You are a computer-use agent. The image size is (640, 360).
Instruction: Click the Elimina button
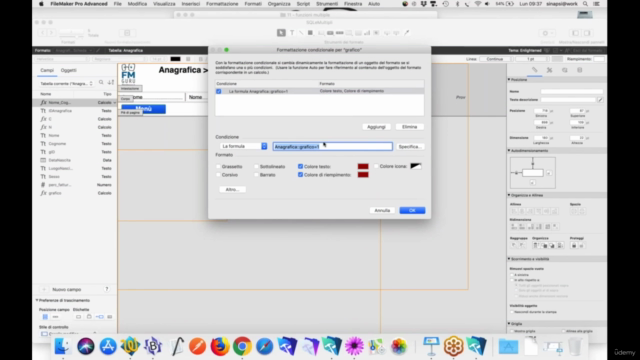[x=409, y=127]
